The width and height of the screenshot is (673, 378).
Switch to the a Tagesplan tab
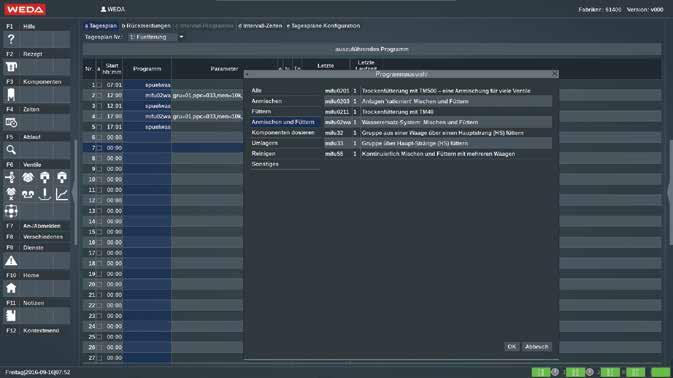click(100, 26)
